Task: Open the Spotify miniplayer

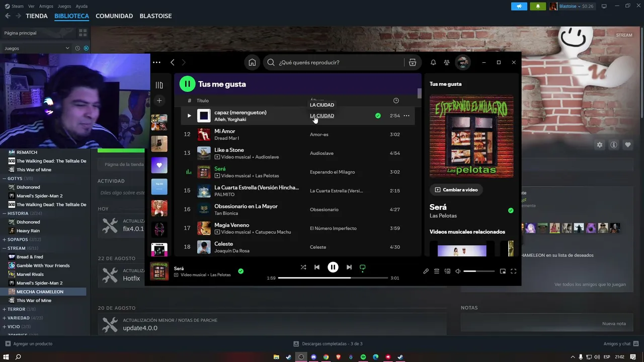Action: 503,271
